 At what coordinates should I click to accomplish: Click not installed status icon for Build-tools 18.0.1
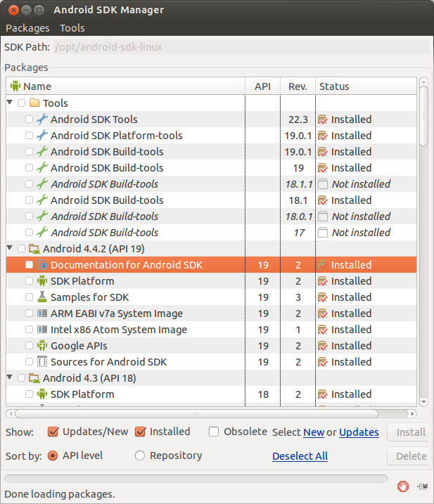coord(323,217)
